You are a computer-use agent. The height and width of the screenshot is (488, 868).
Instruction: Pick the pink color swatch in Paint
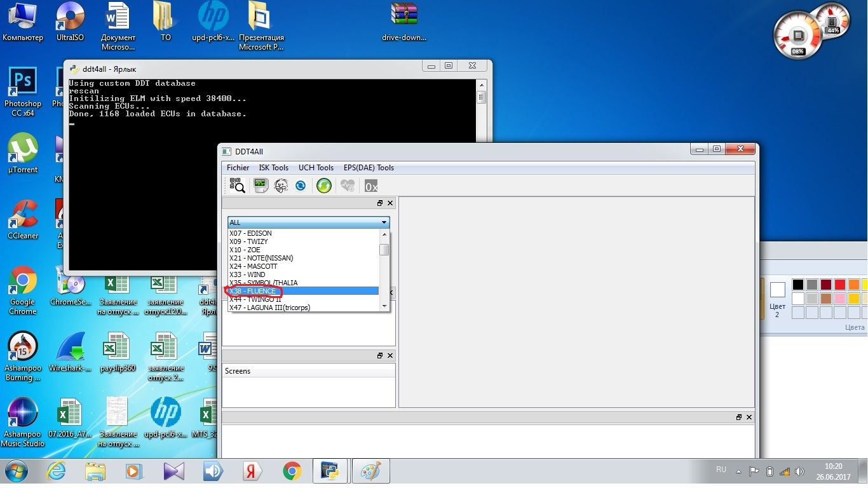tap(840, 299)
